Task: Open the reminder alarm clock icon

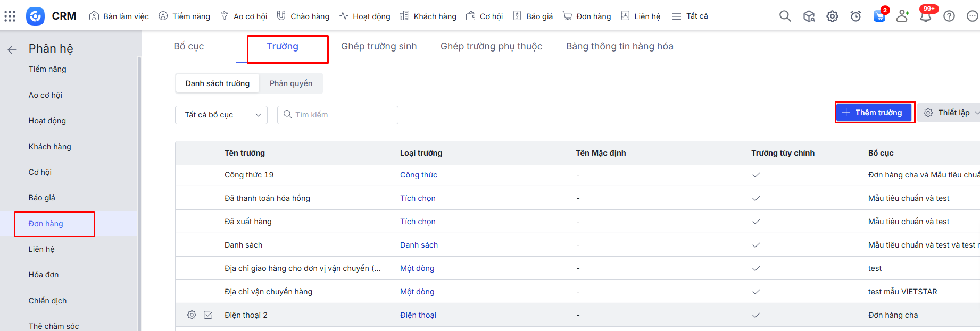Action: point(856,16)
